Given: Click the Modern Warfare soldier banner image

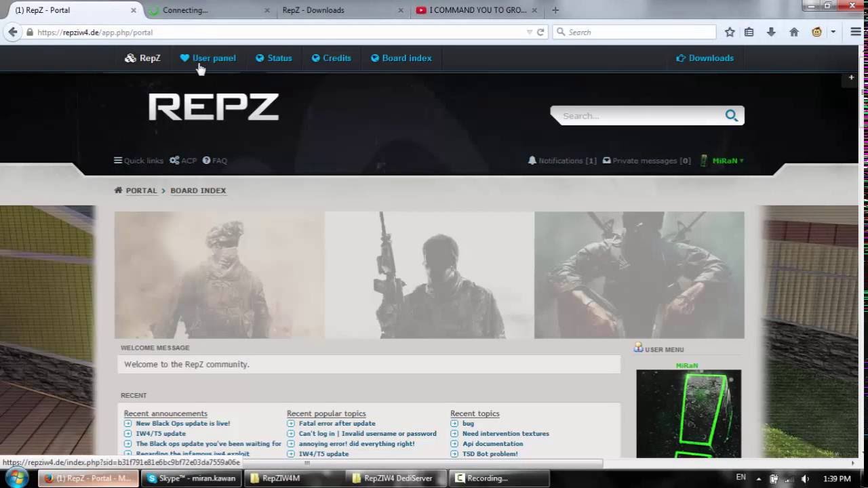Looking at the screenshot, I should 220,275.
